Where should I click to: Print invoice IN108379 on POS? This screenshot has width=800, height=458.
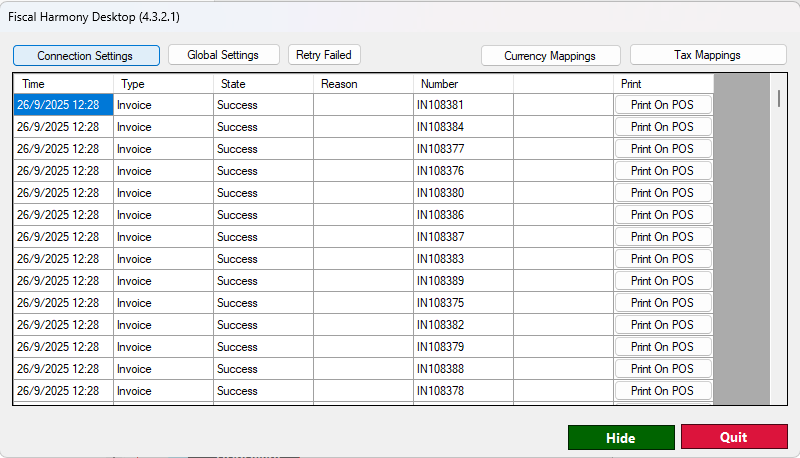(x=663, y=346)
